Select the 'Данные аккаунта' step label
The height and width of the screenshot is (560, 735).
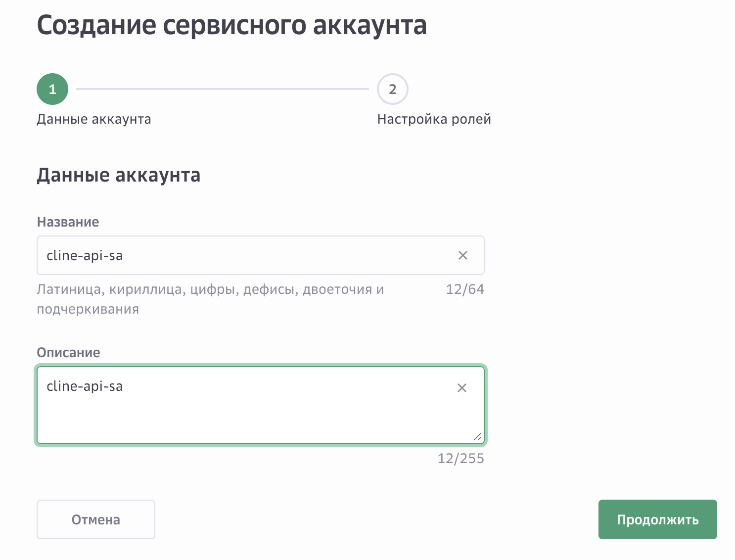tap(94, 119)
